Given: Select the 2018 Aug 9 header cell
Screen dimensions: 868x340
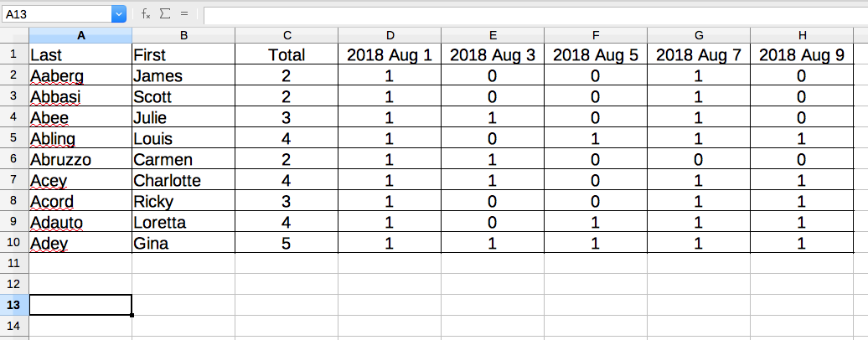Looking at the screenshot, I should 802,54.
